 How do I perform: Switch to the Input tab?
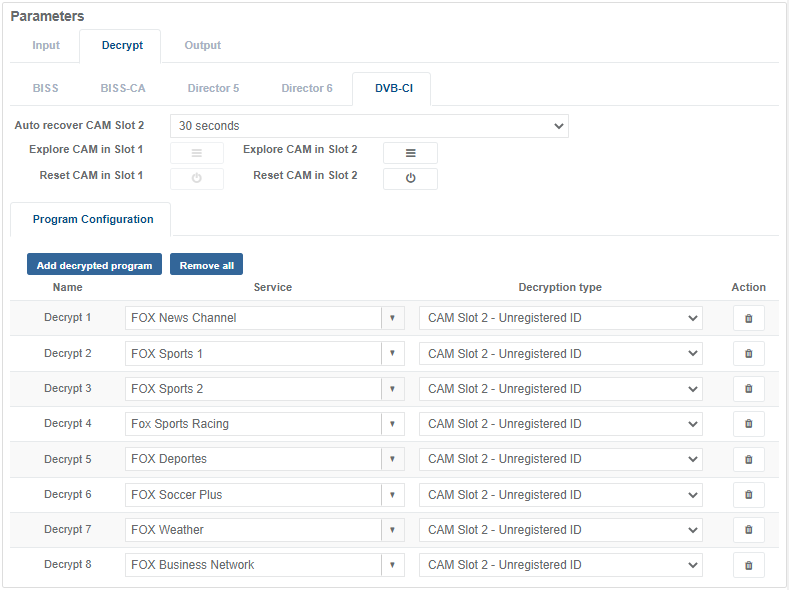point(46,46)
